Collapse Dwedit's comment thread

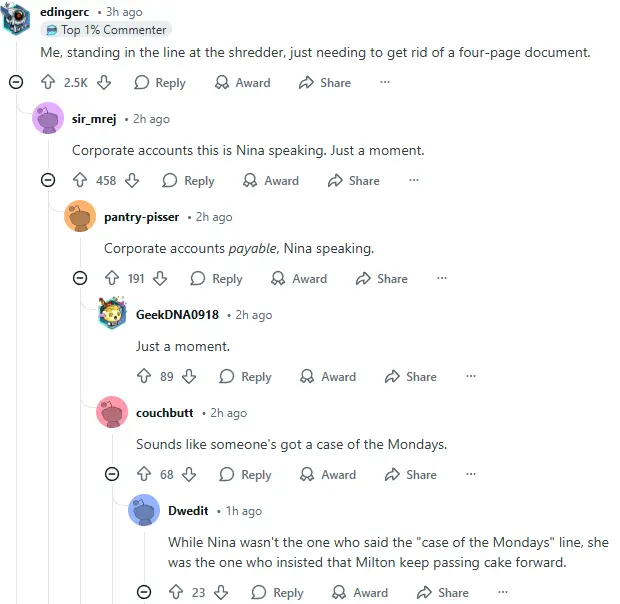point(144,592)
